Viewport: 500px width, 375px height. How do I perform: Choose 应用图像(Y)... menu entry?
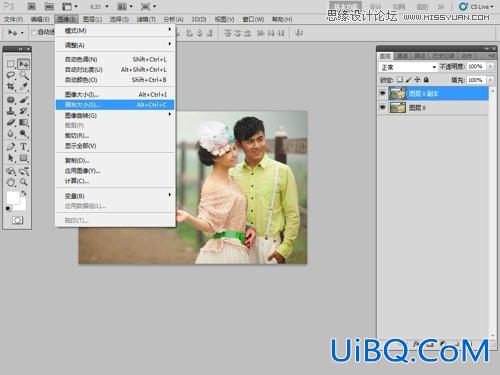[115, 171]
